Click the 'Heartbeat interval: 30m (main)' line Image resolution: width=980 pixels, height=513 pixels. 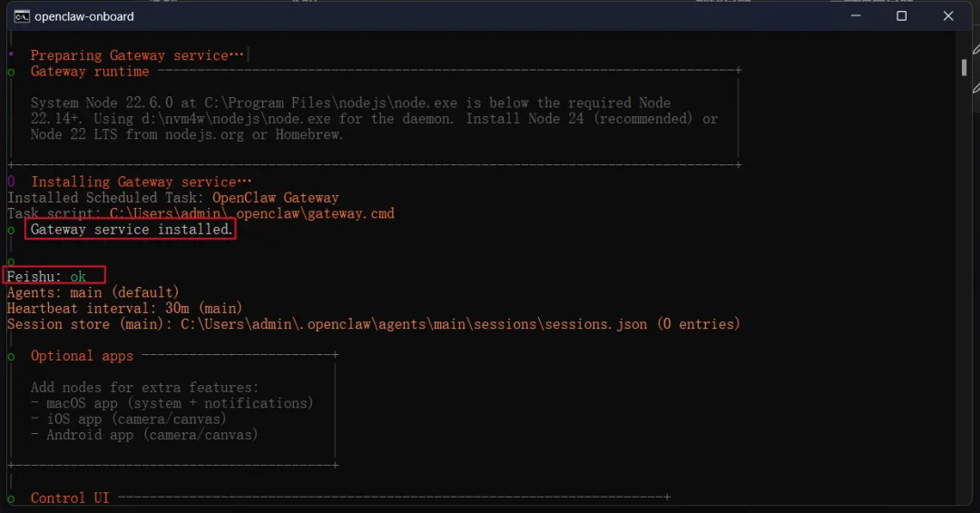tap(124, 309)
